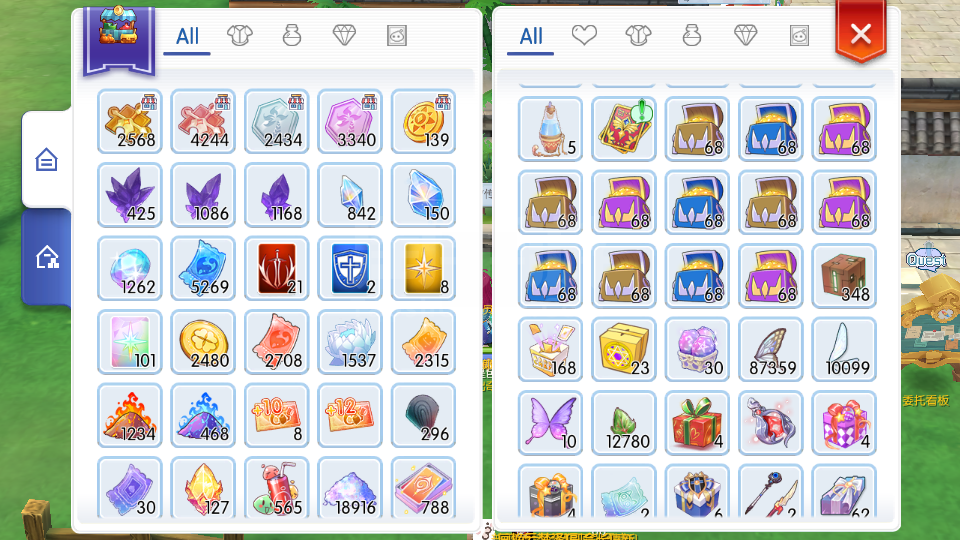Select the +12 refine ticket item
Image resolution: width=960 pixels, height=540 pixels.
click(x=350, y=416)
